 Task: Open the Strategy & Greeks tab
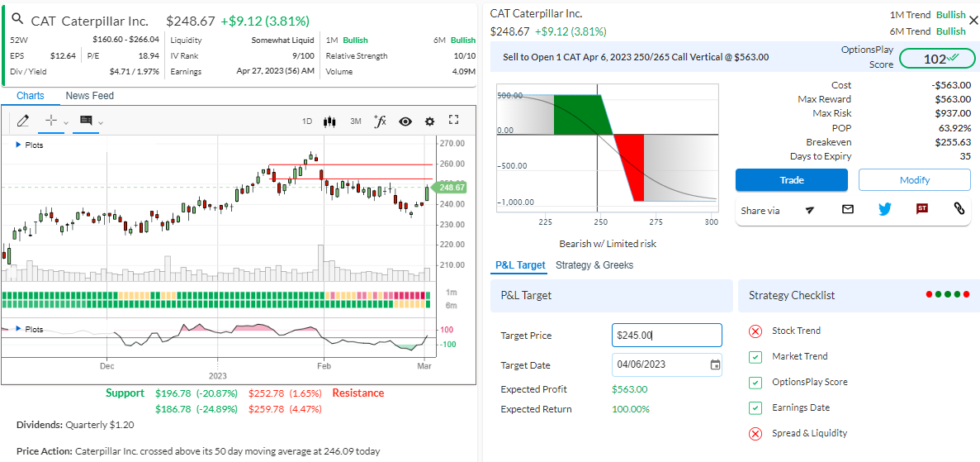click(594, 264)
